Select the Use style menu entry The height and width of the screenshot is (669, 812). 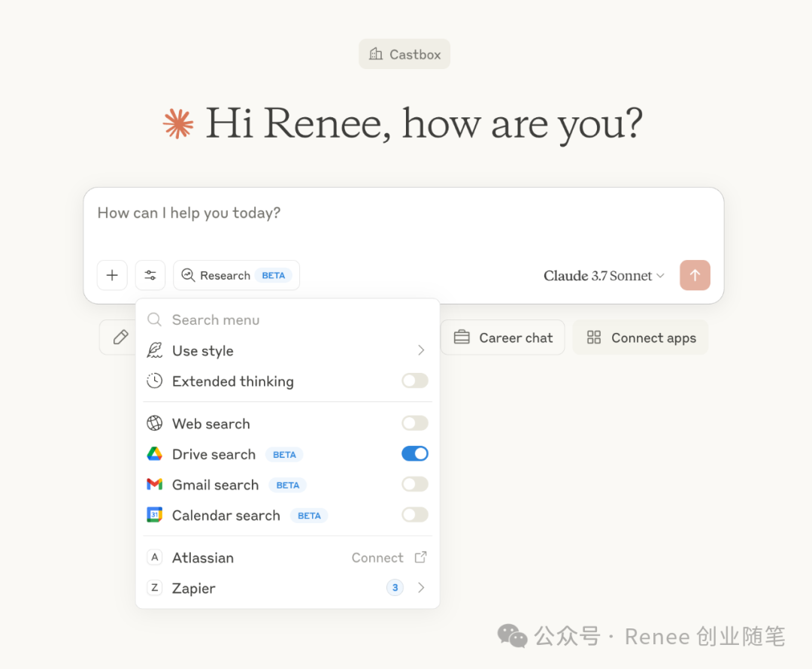point(287,350)
